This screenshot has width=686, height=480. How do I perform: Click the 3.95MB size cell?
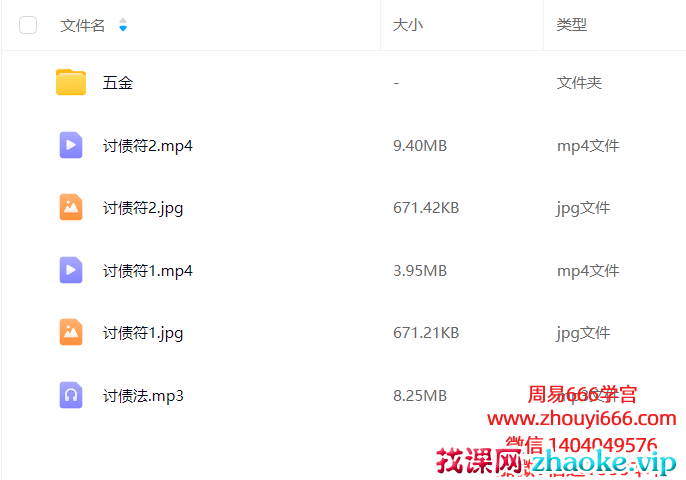(420, 271)
